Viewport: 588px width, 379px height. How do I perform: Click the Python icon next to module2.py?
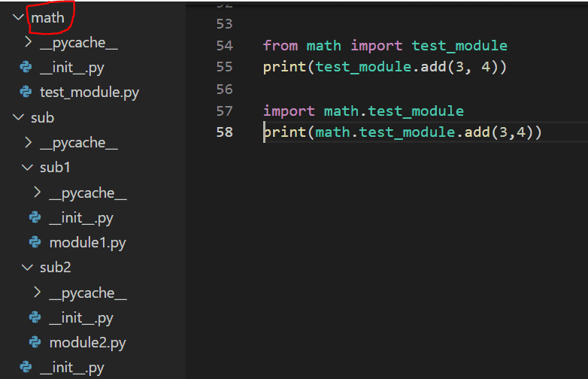(35, 343)
